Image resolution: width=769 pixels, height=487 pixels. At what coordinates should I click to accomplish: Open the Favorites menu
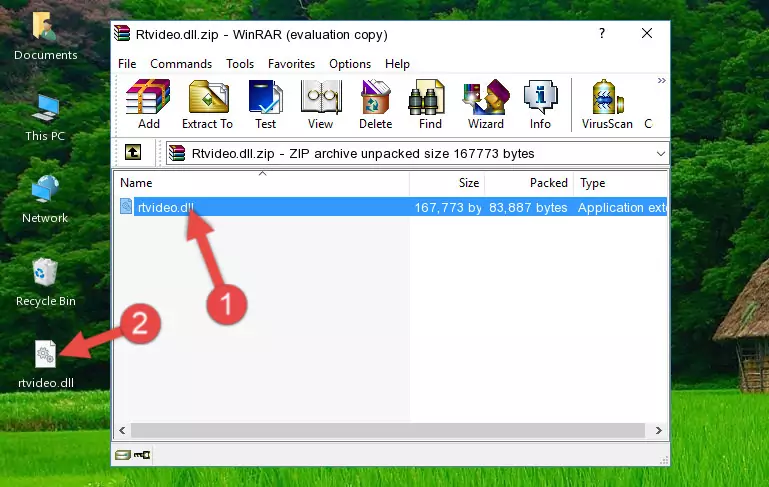coord(291,64)
